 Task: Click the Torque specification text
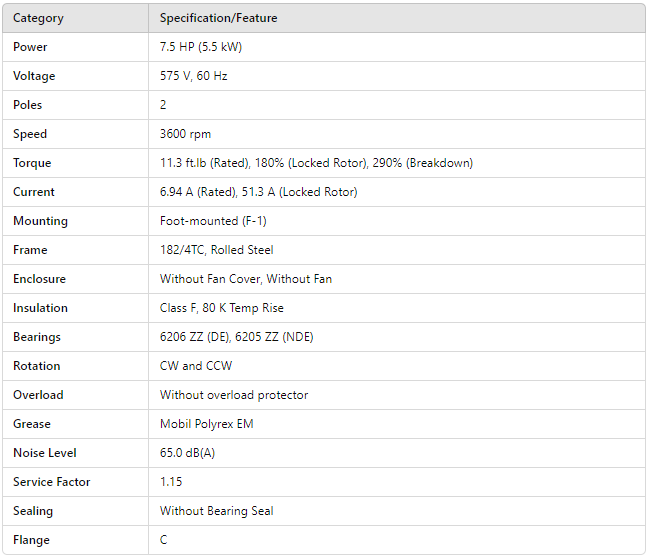pyautogui.click(x=316, y=163)
